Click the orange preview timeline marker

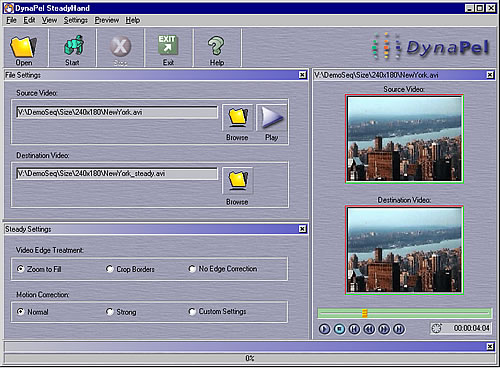365,313
